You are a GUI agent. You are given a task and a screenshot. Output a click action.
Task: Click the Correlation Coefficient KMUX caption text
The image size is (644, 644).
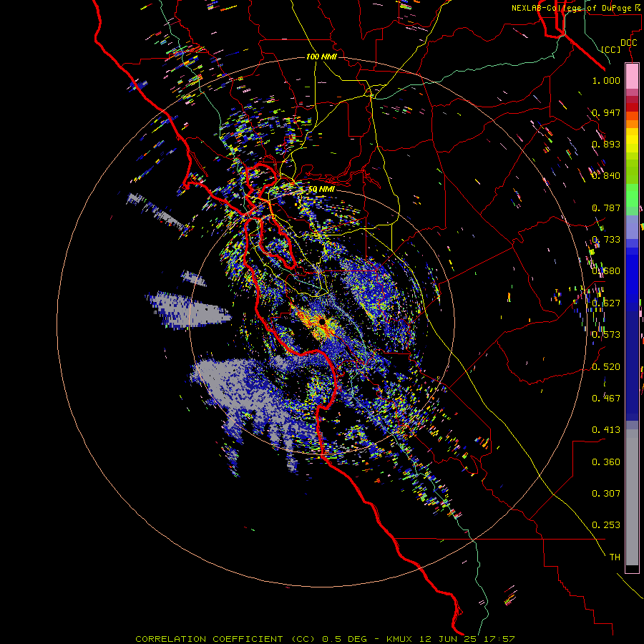tap(325, 639)
